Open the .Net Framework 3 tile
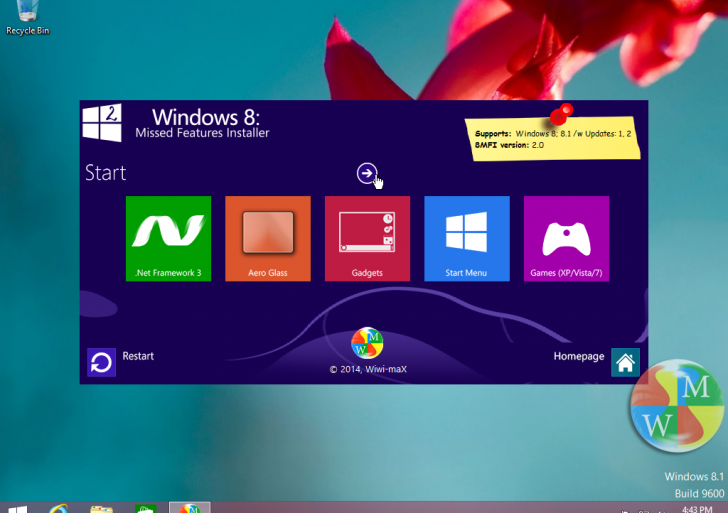728x513 pixels. click(x=168, y=238)
